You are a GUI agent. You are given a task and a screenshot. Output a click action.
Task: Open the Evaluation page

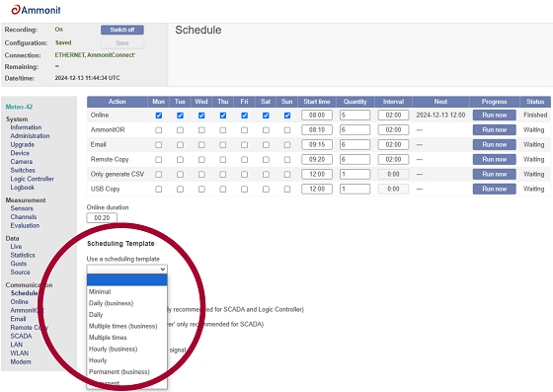pos(25,225)
